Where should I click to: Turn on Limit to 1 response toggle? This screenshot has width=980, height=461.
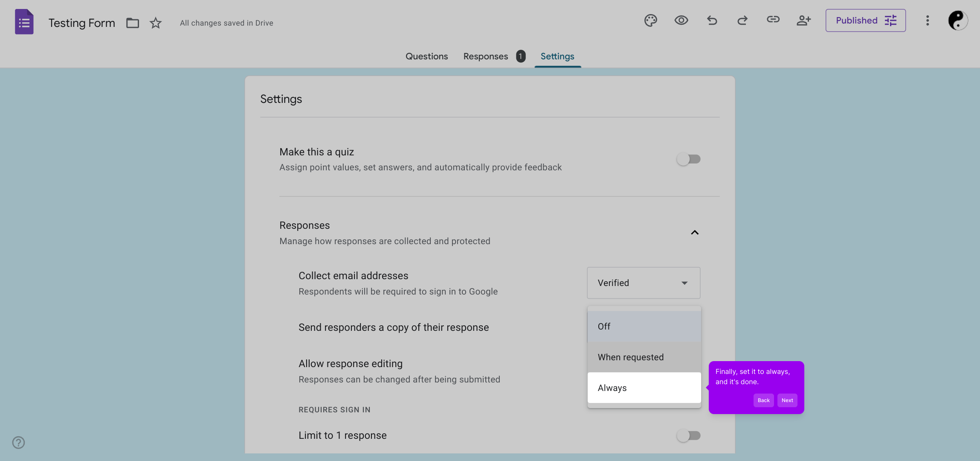pos(688,436)
